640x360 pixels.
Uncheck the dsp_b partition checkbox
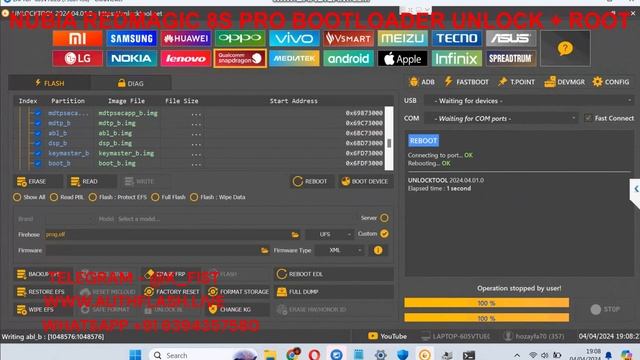[38, 143]
